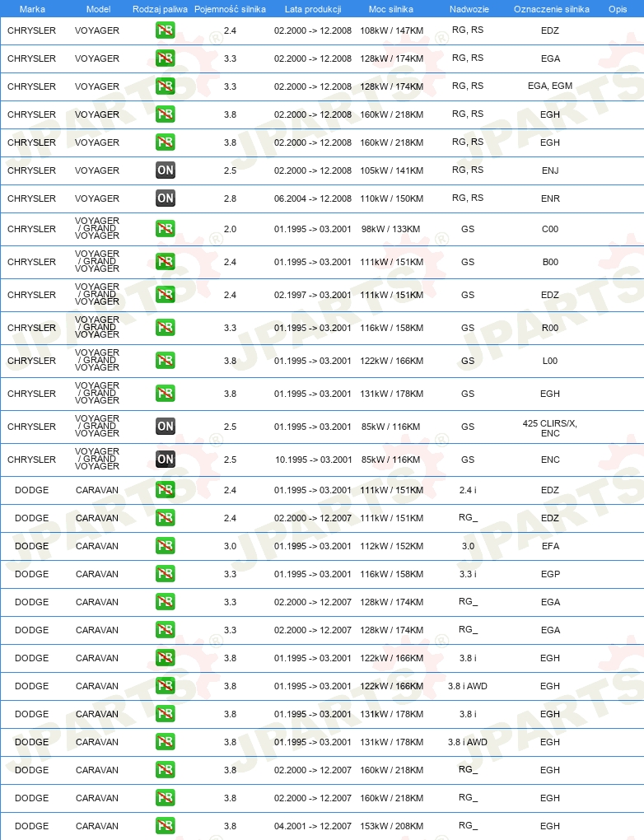644x840 pixels.
Task: Select the 110kW / 150KM power cell
Action: 392,198
